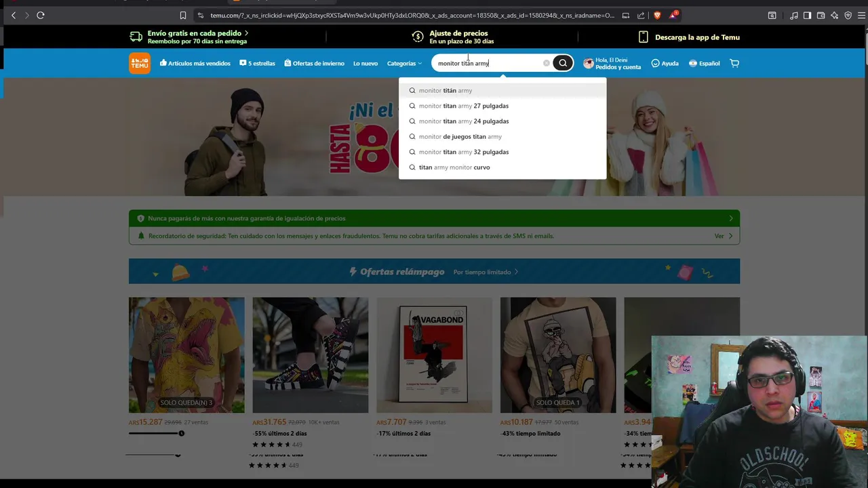The width and height of the screenshot is (868, 488).
Task: Open the skeleton graphic t-shirt product
Action: (558, 355)
